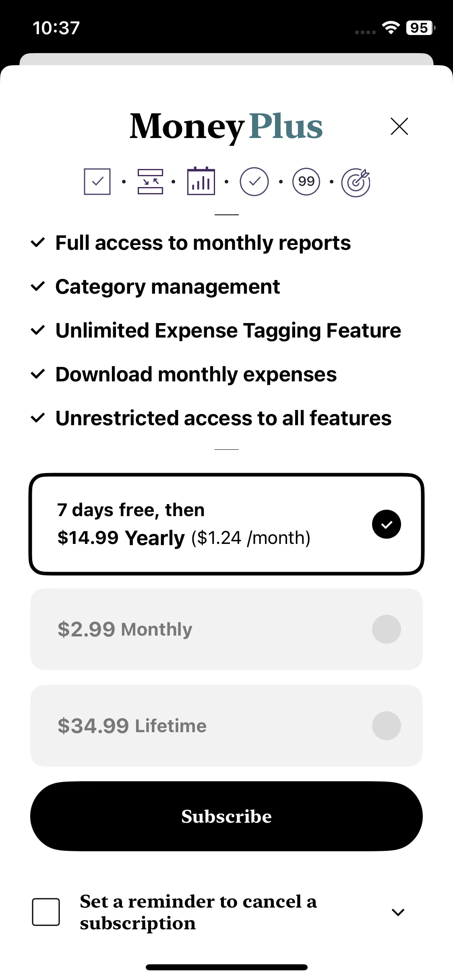Tap the category transfer arrows icon
Screen dimensions: 453x980
click(x=150, y=181)
